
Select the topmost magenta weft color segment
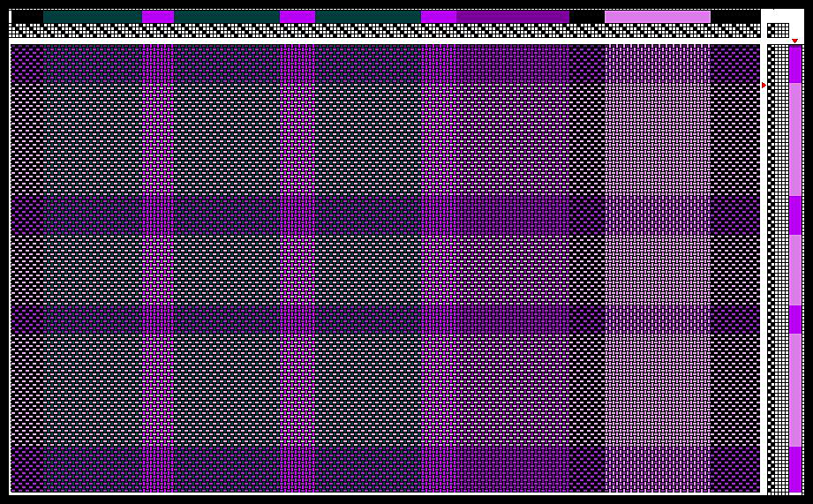click(x=795, y=64)
